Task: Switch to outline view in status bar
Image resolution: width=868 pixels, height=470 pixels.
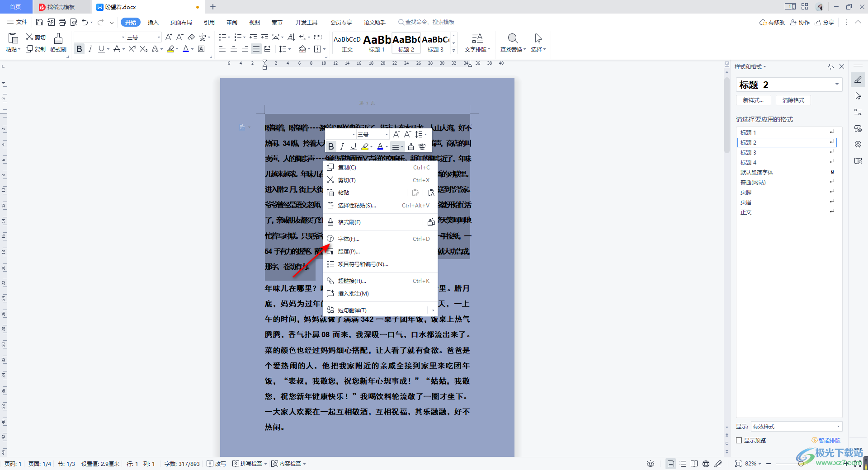Action: pyautogui.click(x=683, y=464)
